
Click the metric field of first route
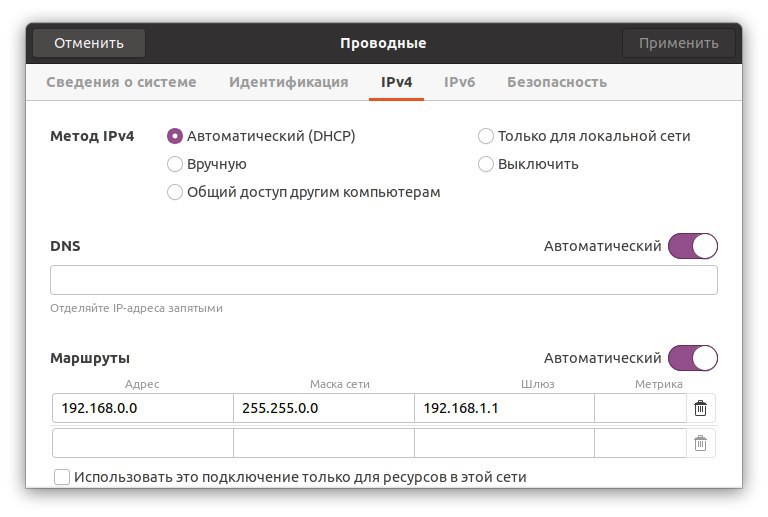coord(640,408)
